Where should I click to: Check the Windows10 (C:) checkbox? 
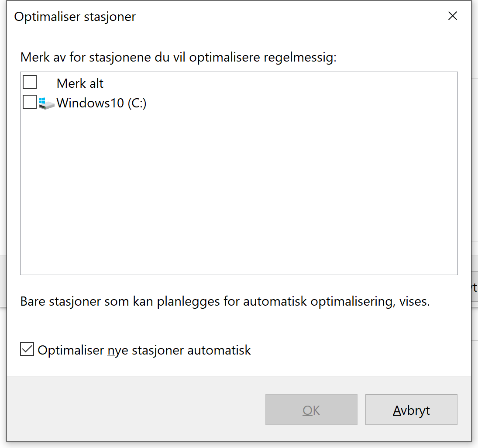click(x=29, y=102)
